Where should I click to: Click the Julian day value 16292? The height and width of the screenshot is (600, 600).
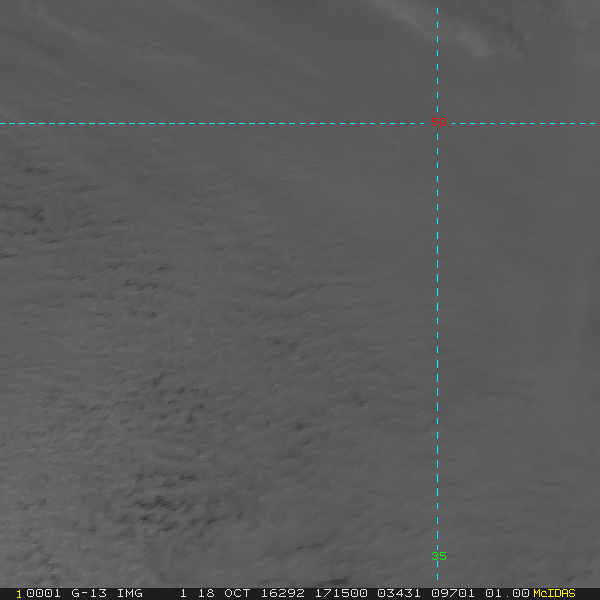(x=282, y=593)
